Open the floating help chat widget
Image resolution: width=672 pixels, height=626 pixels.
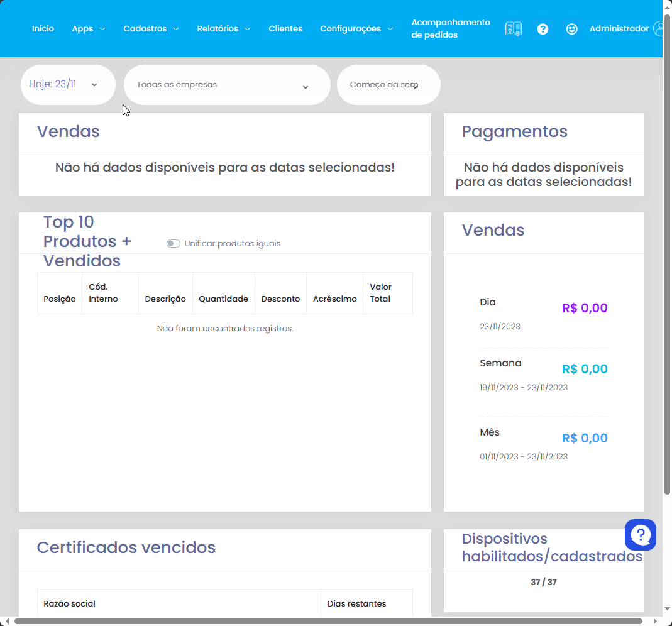click(x=641, y=535)
